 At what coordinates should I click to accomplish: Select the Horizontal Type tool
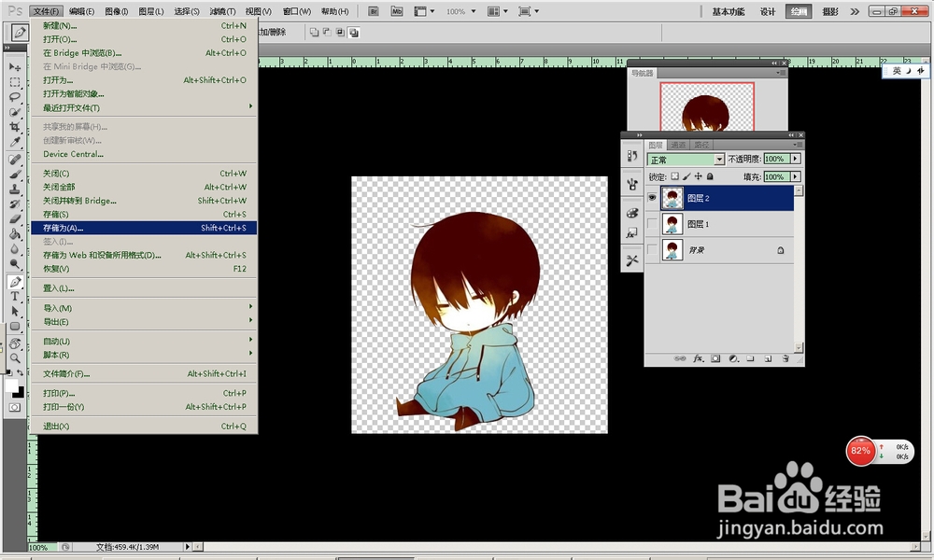tap(15, 297)
